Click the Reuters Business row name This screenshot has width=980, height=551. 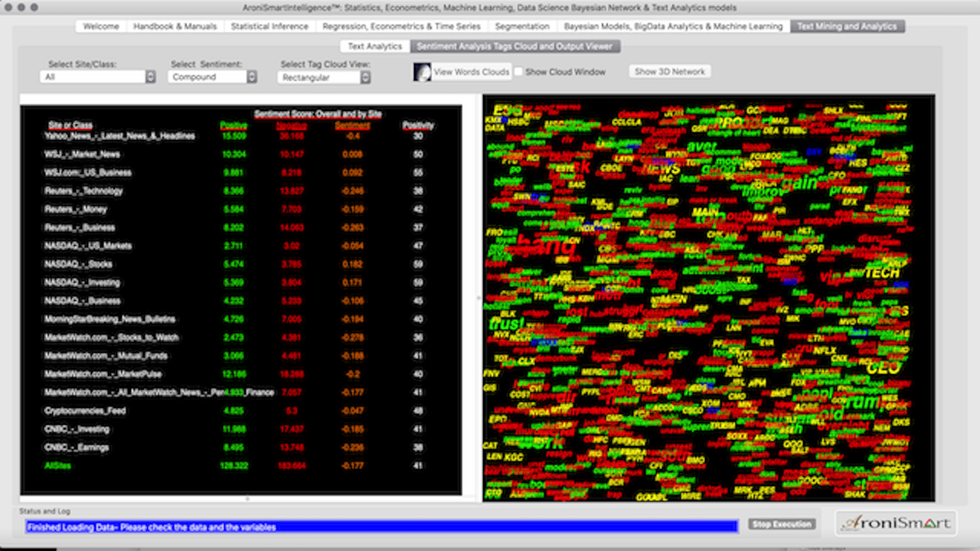[x=80, y=228]
